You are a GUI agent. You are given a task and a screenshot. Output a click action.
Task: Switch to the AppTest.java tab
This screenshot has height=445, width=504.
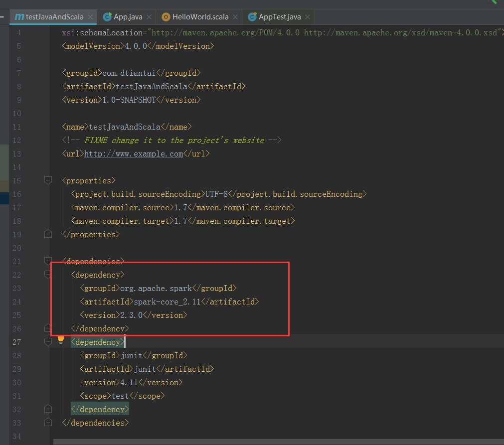pyautogui.click(x=280, y=17)
